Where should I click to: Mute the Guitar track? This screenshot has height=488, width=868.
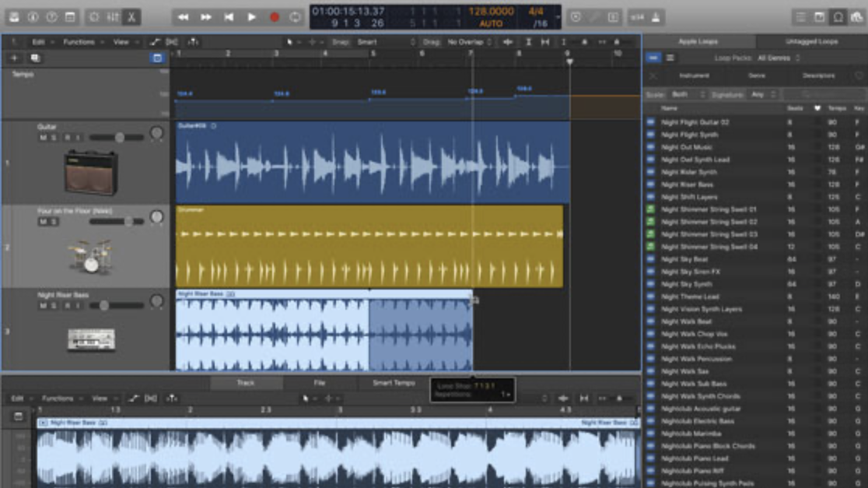coord(44,137)
